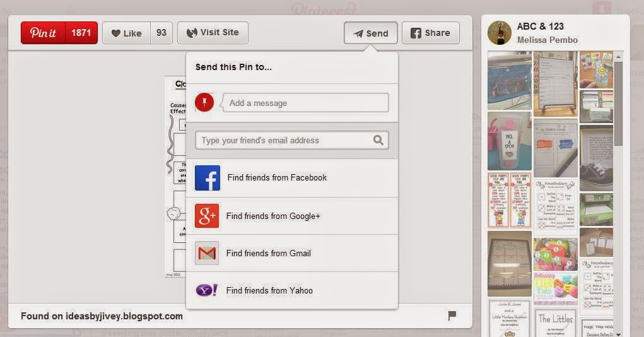This screenshot has height=337, width=644.
Task: Choose Find friends from Google+
Action: (292, 216)
